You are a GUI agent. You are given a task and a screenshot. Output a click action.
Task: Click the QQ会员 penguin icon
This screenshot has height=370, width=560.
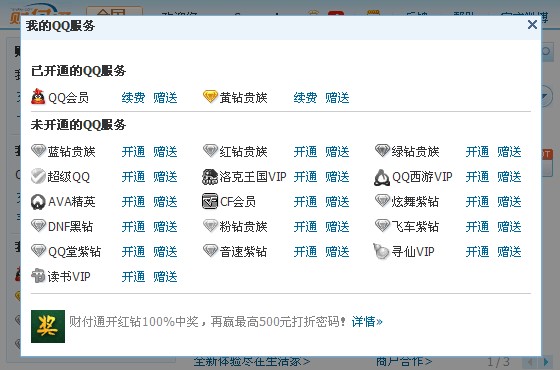point(38,97)
